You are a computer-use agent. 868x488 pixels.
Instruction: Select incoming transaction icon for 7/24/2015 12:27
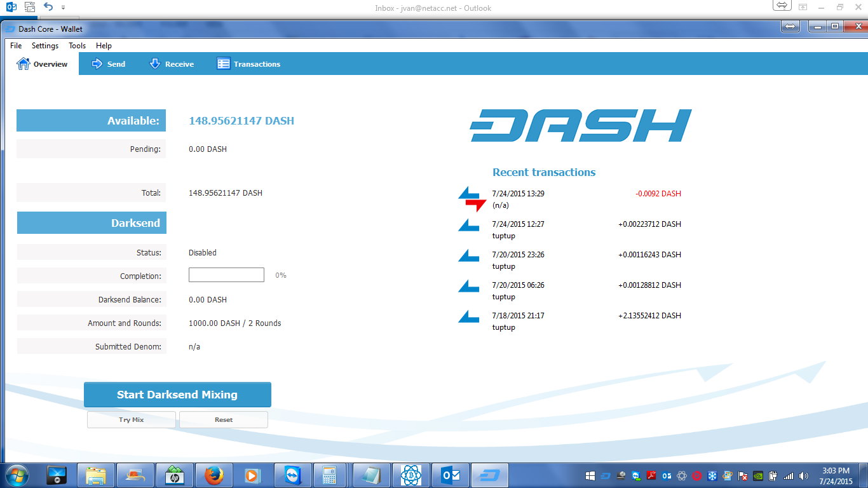(x=469, y=225)
